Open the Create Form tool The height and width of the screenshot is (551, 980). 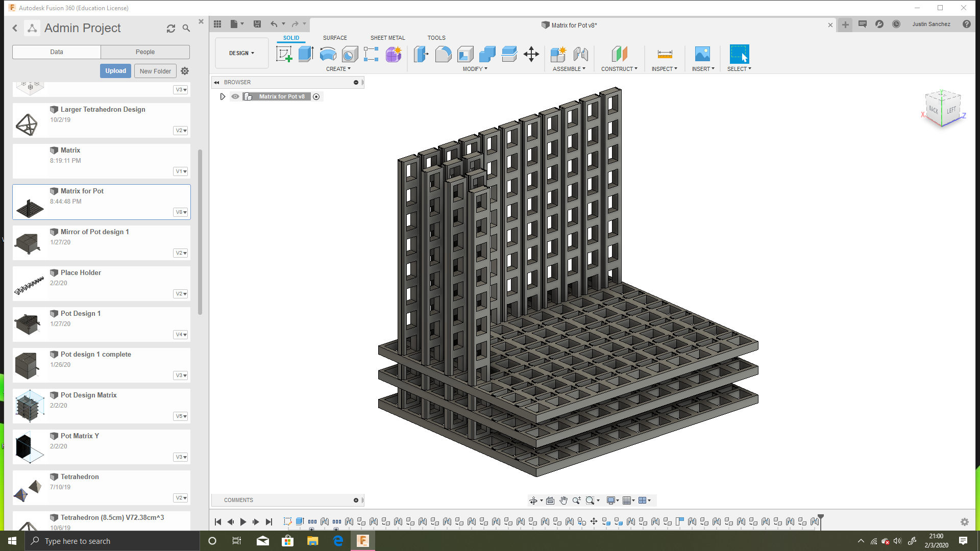pyautogui.click(x=394, y=54)
